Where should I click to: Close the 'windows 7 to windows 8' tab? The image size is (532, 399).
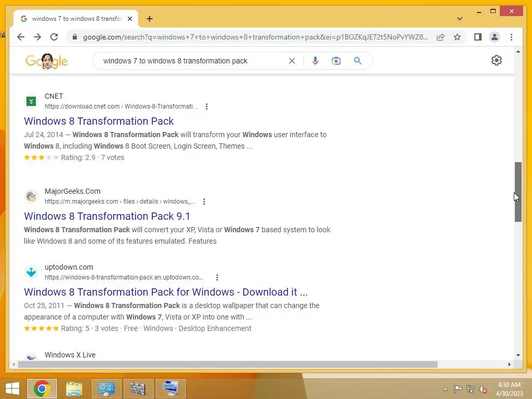pyautogui.click(x=129, y=19)
